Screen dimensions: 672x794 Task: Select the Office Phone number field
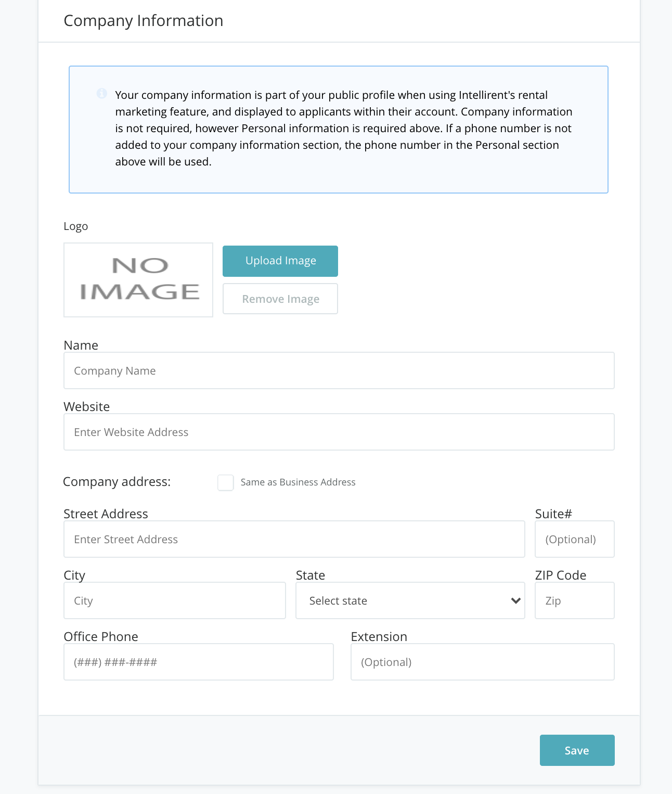click(x=198, y=662)
